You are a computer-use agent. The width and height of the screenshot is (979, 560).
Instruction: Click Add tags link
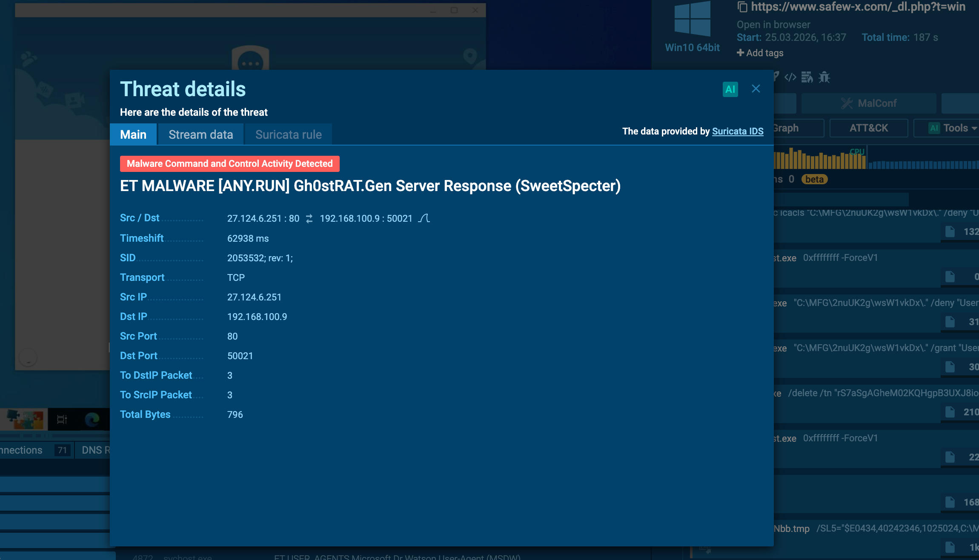760,53
